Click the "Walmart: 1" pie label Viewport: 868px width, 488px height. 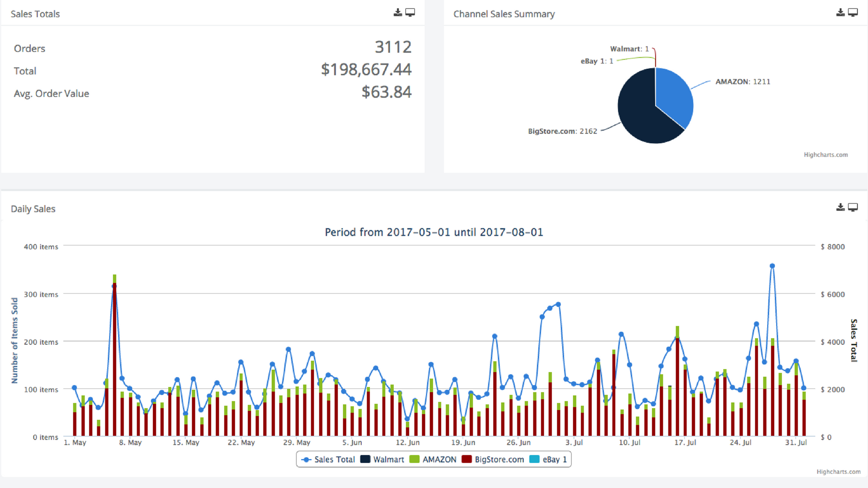629,49
